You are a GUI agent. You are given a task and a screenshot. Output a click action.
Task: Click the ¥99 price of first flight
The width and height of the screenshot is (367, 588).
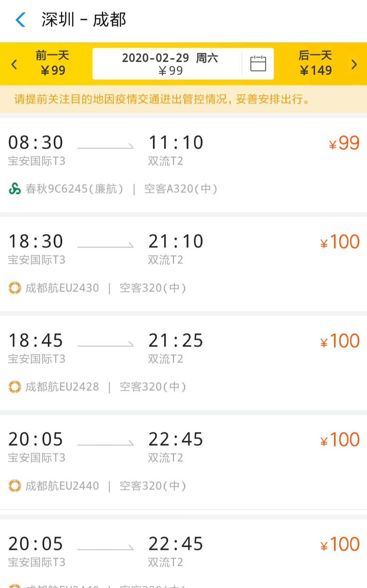point(344,143)
